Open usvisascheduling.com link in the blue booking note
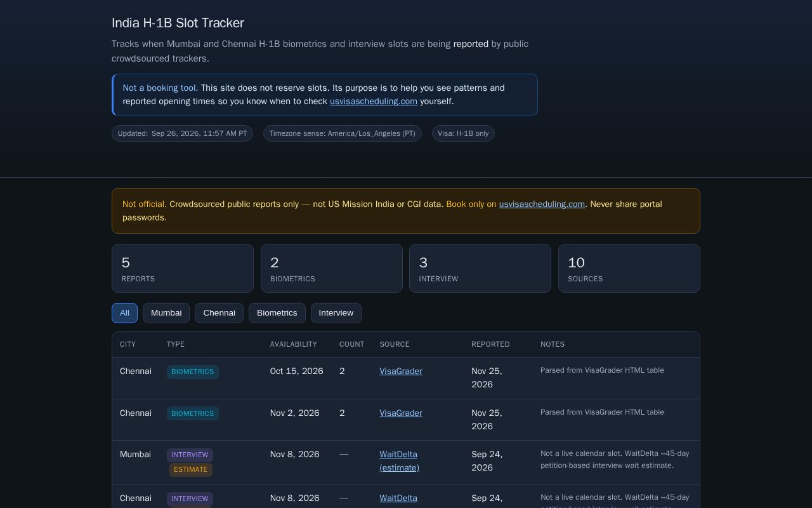The width and height of the screenshot is (812, 508). (x=374, y=102)
